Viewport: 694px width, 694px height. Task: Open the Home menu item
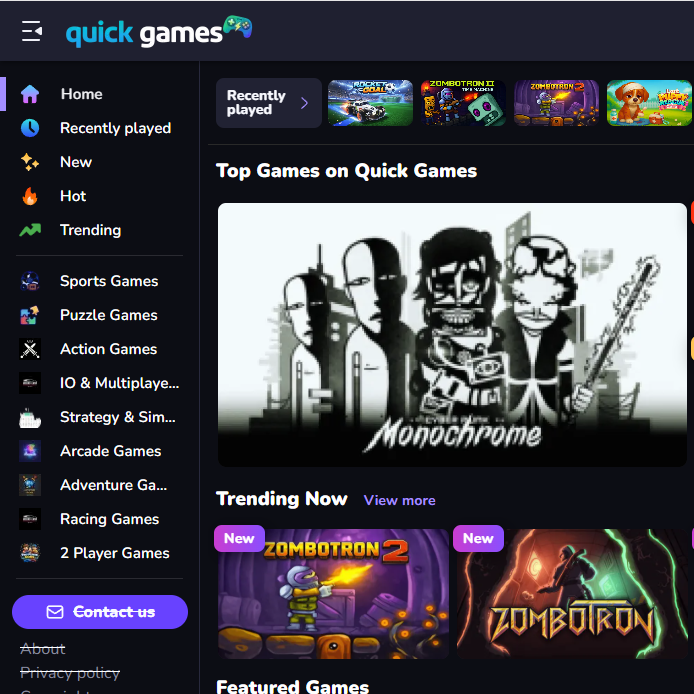click(x=81, y=94)
